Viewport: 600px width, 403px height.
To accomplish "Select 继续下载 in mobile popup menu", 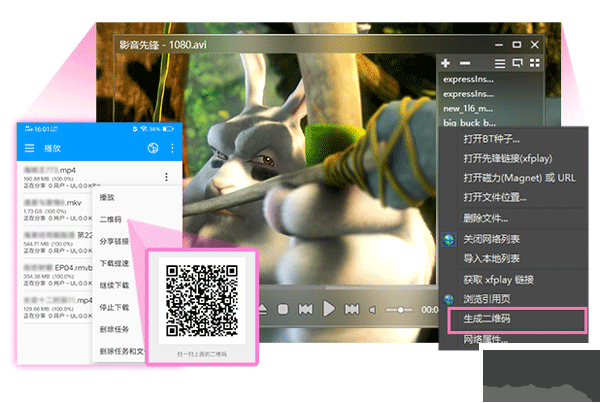I will 114,286.
